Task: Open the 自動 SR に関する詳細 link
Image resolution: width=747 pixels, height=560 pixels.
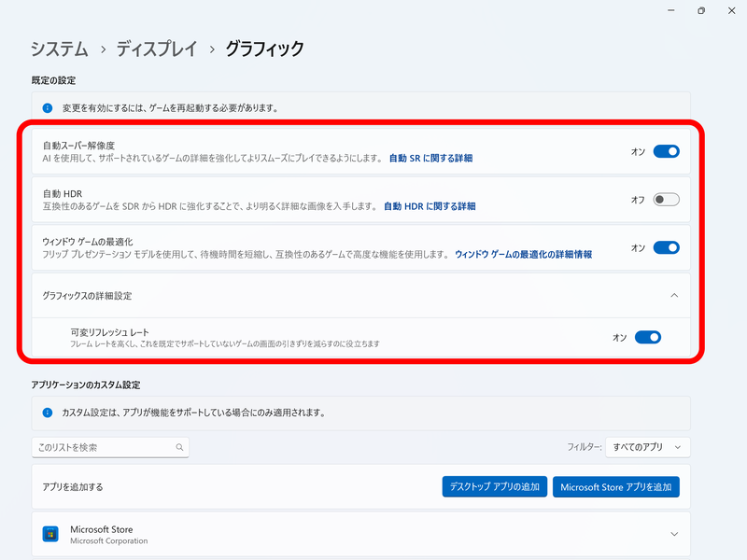Action: (430, 159)
